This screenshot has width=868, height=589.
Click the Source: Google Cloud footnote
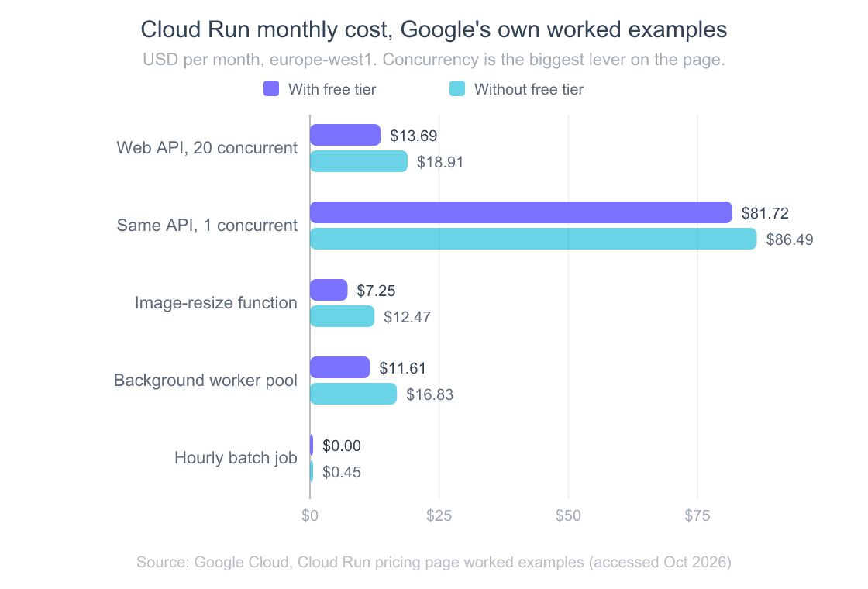coord(434,562)
